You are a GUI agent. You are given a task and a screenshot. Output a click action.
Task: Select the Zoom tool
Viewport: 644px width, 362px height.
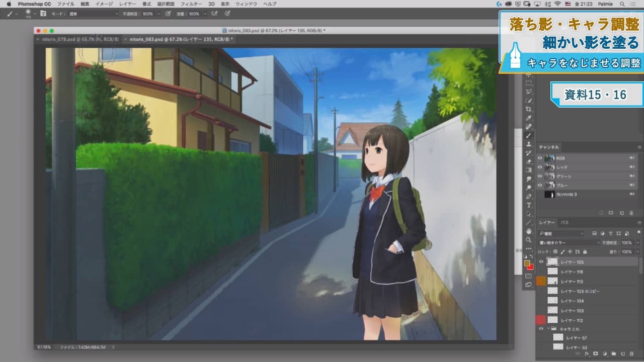click(x=529, y=240)
